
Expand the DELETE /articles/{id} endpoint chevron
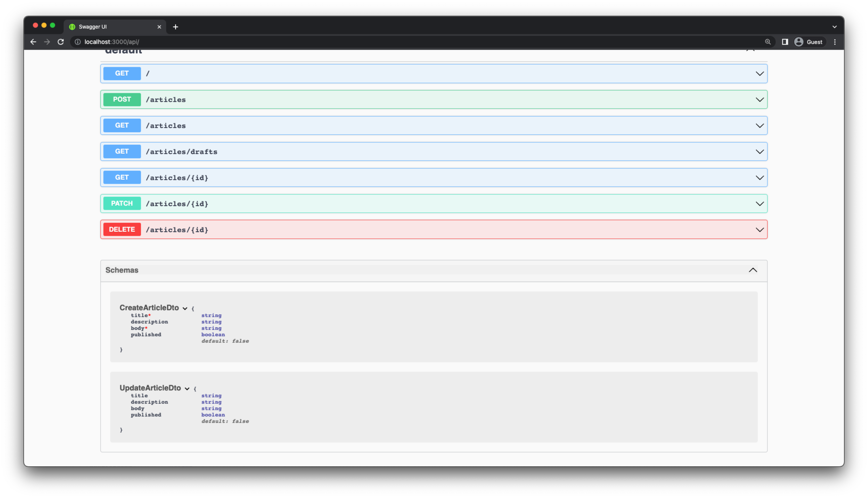coord(759,230)
